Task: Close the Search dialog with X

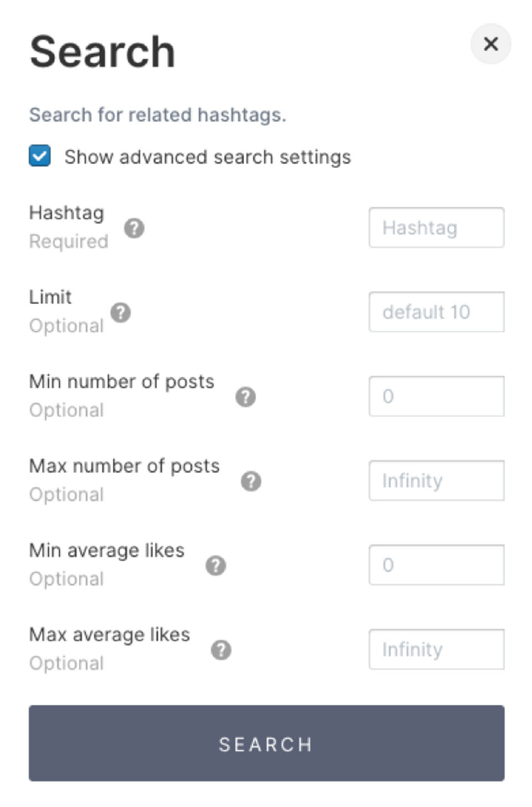Action: click(x=490, y=44)
